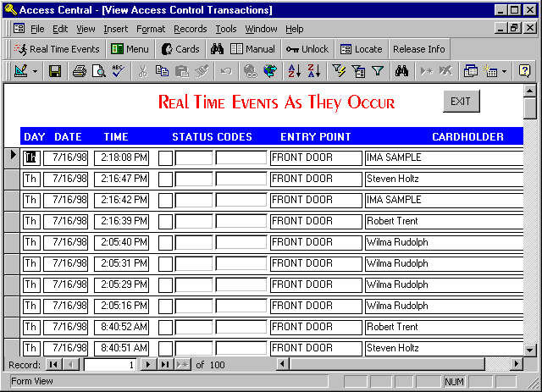Sort records ascending A to Z

(x=294, y=71)
